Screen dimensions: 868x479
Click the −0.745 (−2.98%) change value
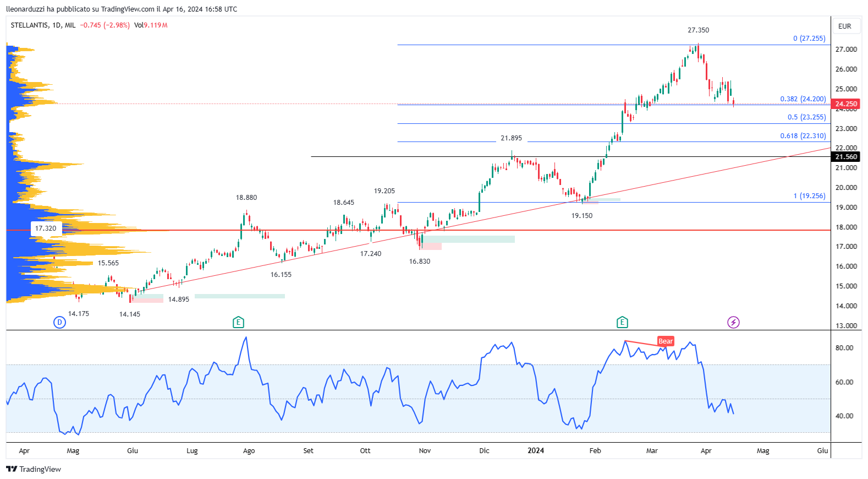[x=105, y=25]
